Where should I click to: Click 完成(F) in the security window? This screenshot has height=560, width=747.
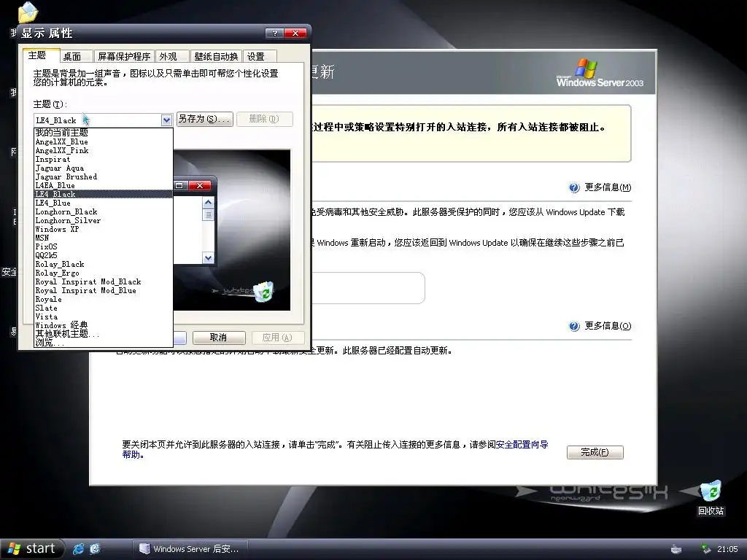click(595, 452)
